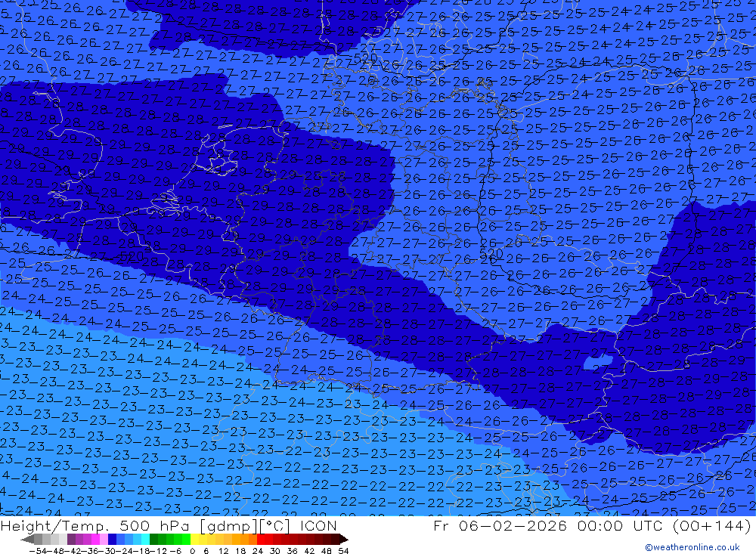Pick the dark purple -42 legend swatch

[x=71, y=540]
